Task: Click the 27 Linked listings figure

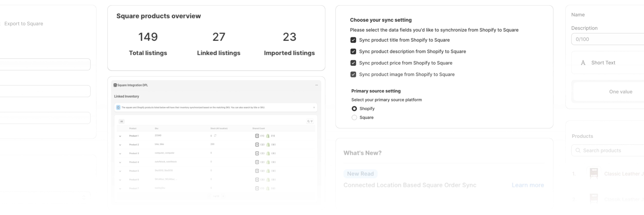Action: pyautogui.click(x=219, y=37)
